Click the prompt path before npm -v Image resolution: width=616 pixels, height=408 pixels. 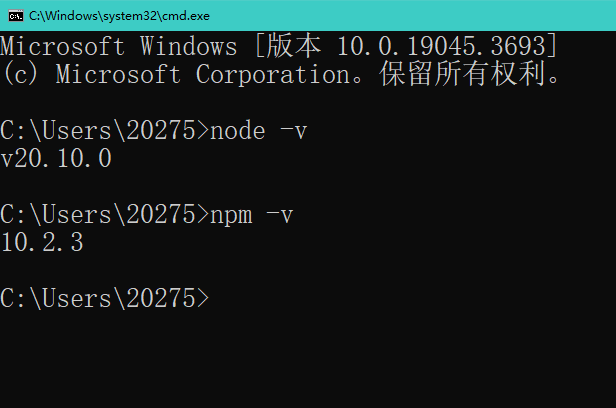[104, 215]
